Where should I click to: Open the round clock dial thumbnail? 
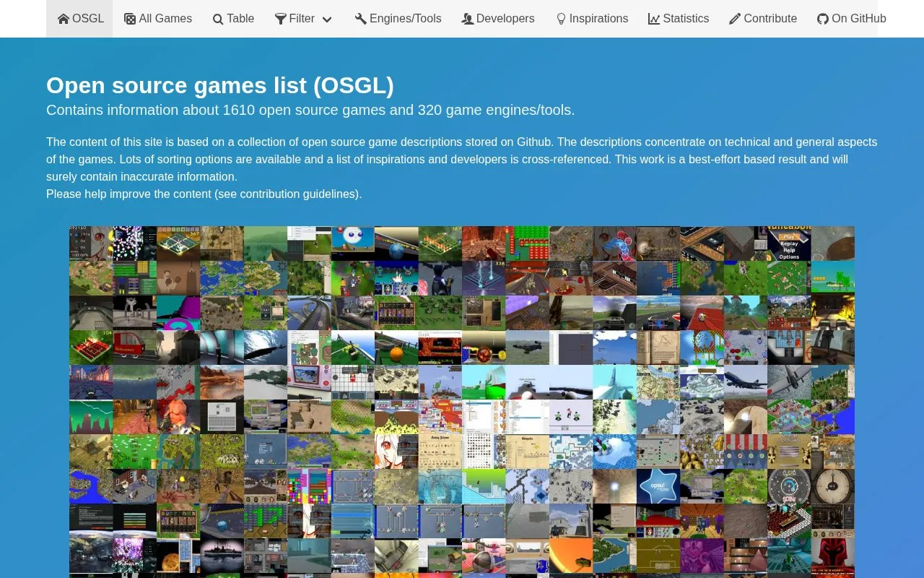click(832, 486)
